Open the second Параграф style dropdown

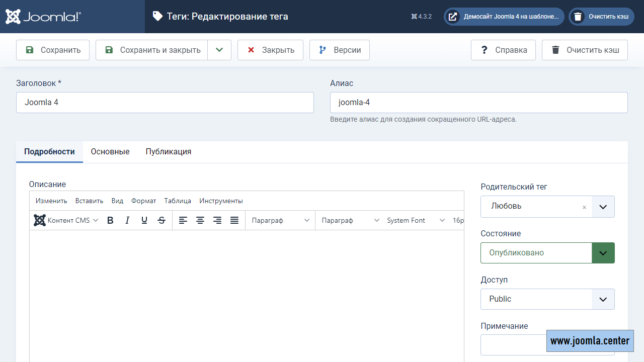(x=350, y=220)
